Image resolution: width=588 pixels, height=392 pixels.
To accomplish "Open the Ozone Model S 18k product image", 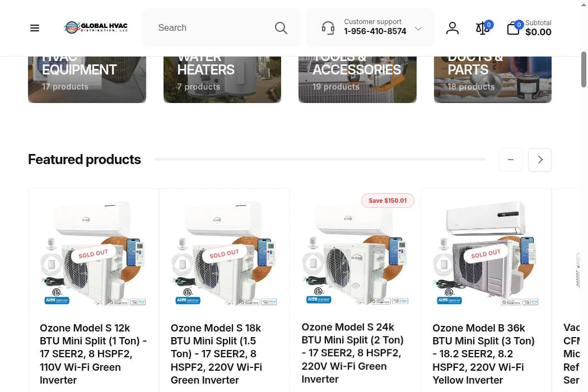I will tap(224, 253).
